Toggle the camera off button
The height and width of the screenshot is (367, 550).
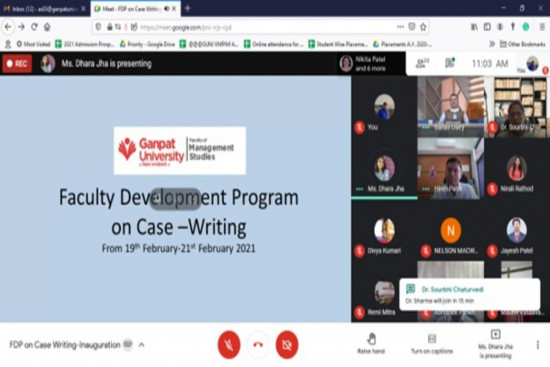(287, 345)
